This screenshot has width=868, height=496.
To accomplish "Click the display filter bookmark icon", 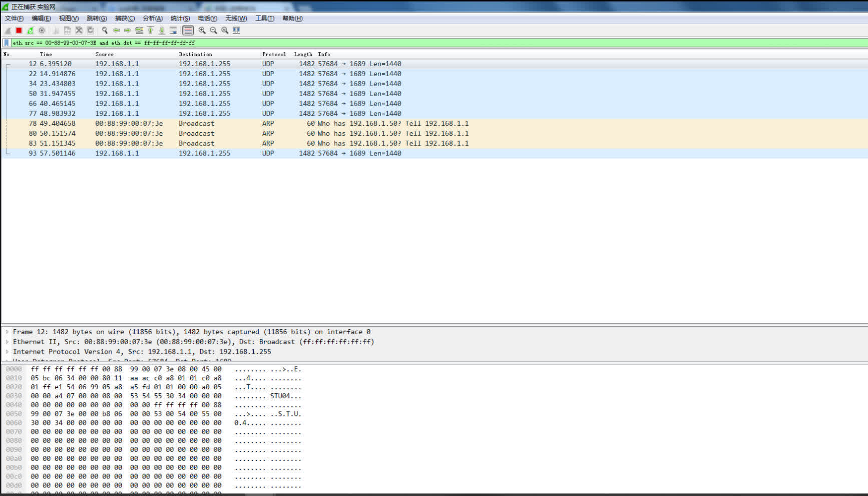I will [x=7, y=43].
